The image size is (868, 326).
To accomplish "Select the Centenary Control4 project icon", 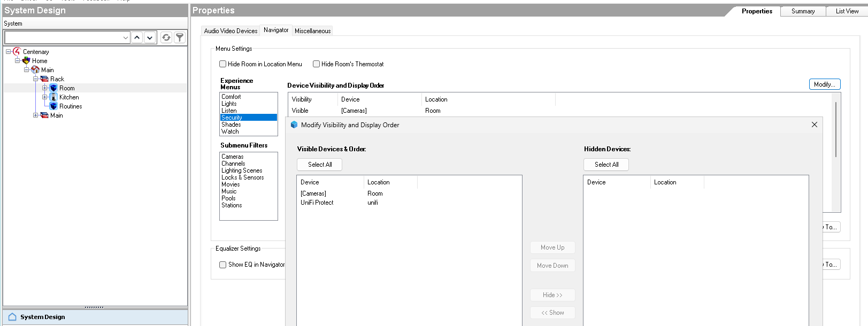I will tap(17, 52).
